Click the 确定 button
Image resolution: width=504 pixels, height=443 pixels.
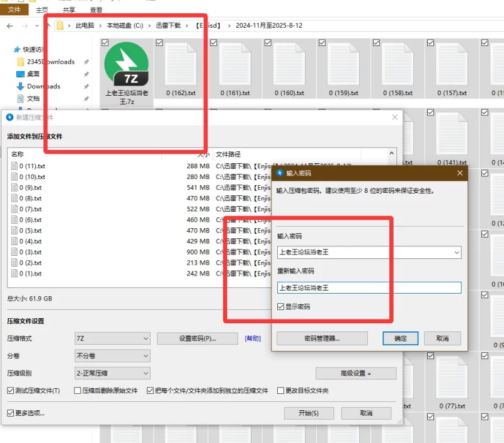(x=401, y=338)
